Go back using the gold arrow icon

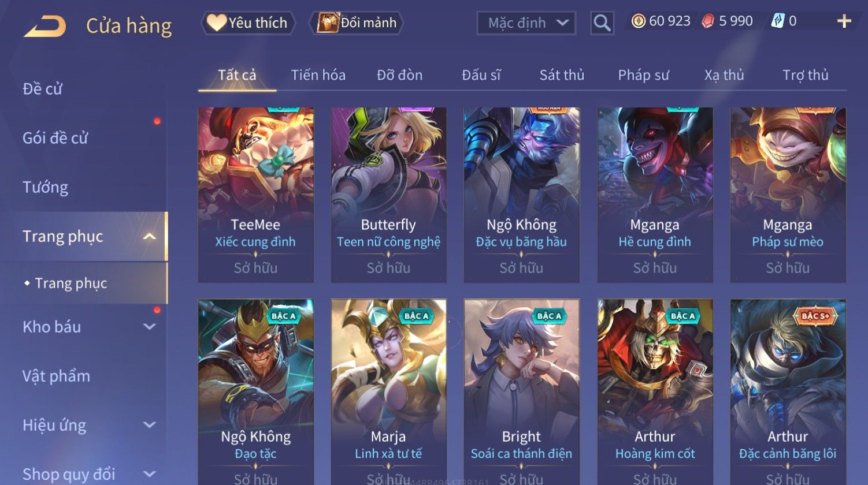pos(44,26)
